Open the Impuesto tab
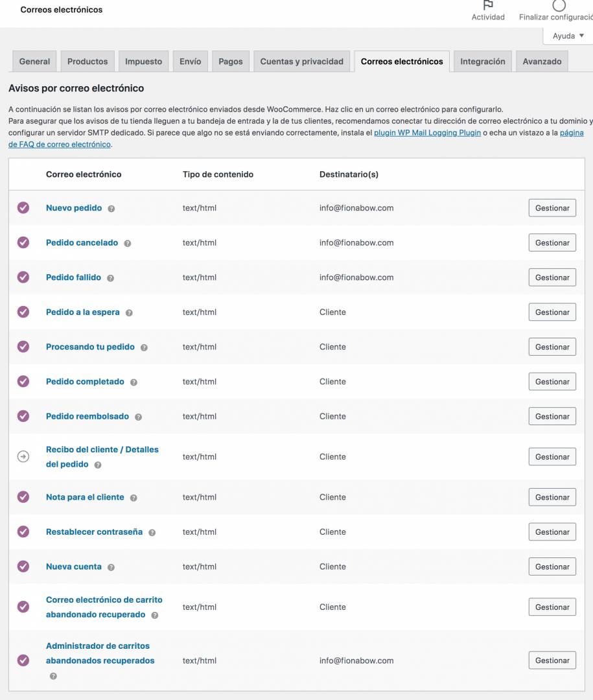593x700 pixels. pos(143,61)
